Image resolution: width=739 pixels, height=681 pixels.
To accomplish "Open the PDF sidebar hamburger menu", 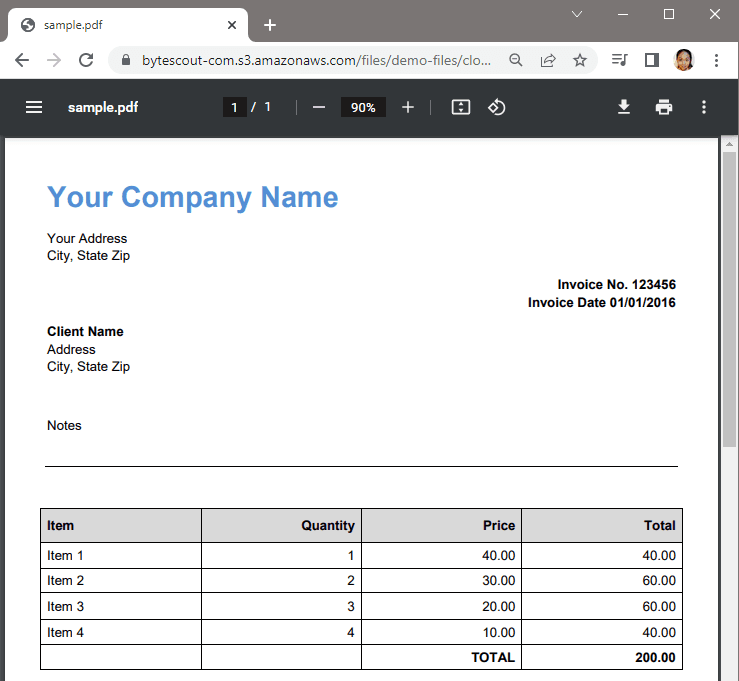I will [34, 107].
